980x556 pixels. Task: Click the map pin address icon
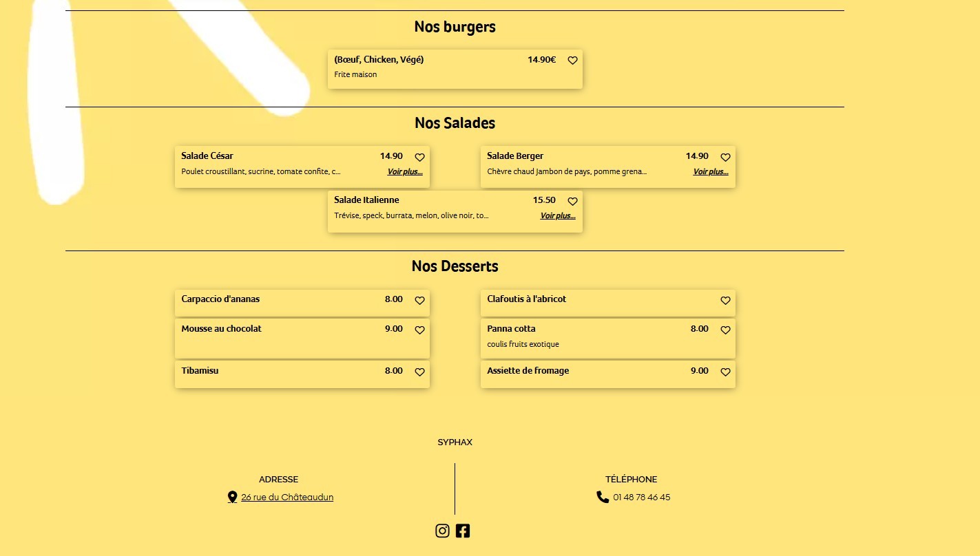(232, 497)
